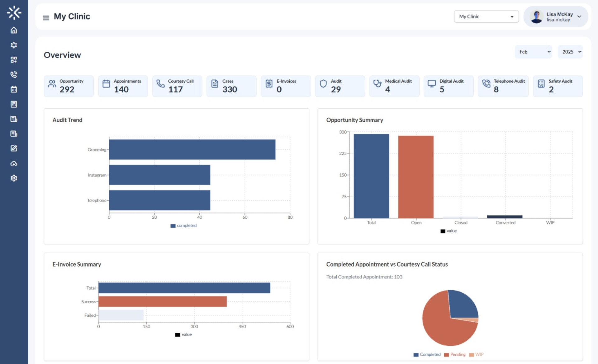Image resolution: width=598 pixels, height=364 pixels.
Task: Open the settings gear in the sidebar
Action: click(14, 178)
